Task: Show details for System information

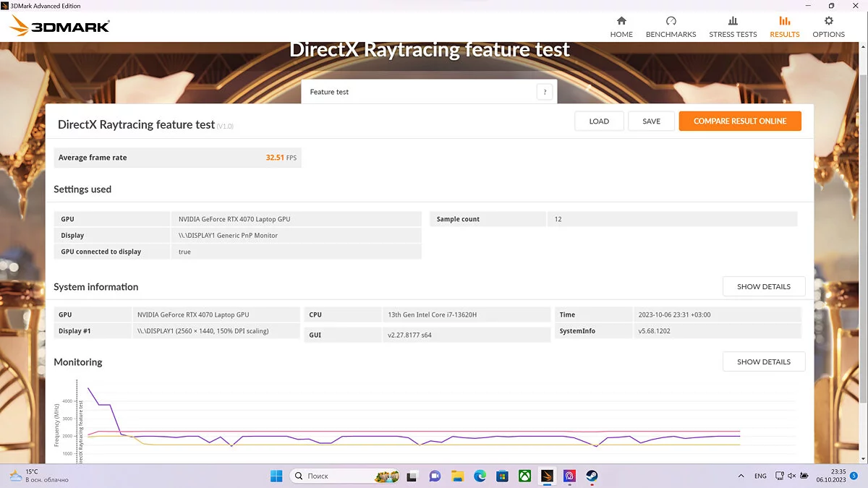Action: coord(763,286)
